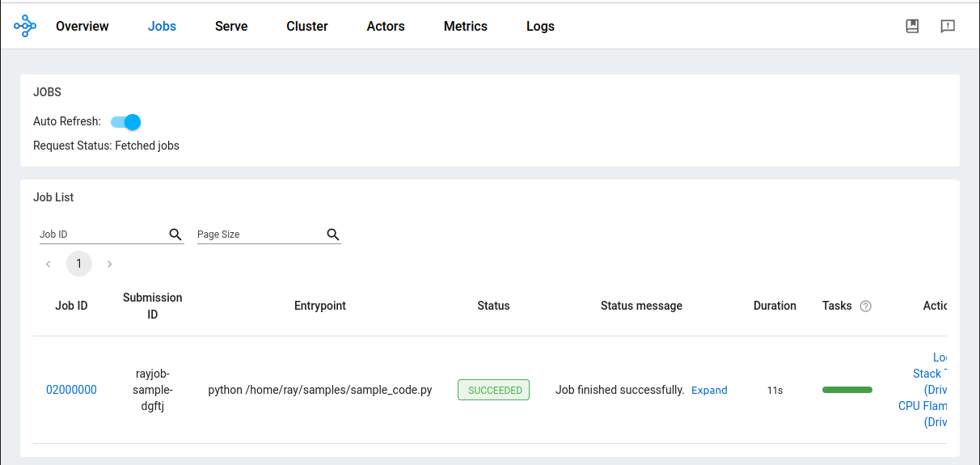
Task: Navigate to the Actors tab
Action: click(385, 26)
